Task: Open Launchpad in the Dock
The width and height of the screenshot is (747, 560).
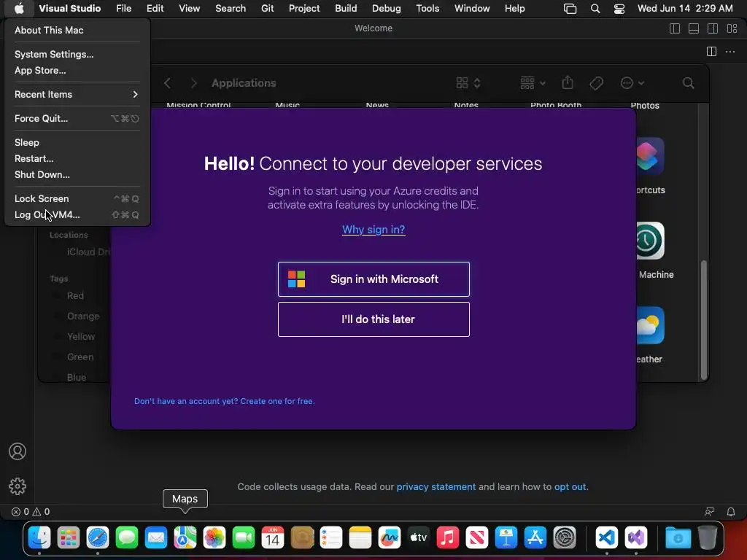Action: [x=69, y=538]
